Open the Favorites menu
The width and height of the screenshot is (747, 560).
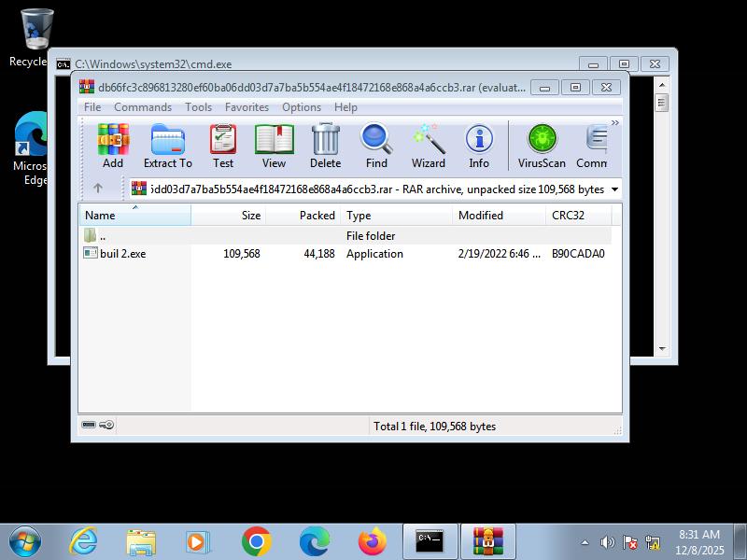coord(247,107)
